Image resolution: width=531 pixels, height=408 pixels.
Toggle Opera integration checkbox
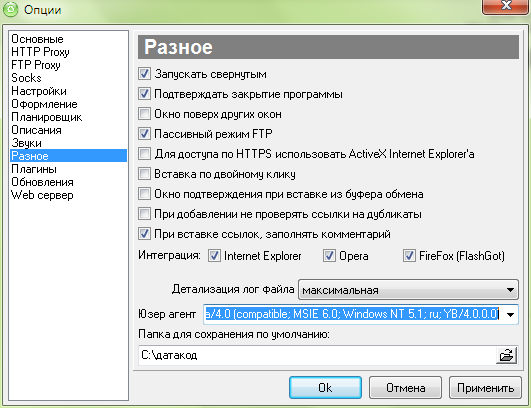[x=329, y=256]
